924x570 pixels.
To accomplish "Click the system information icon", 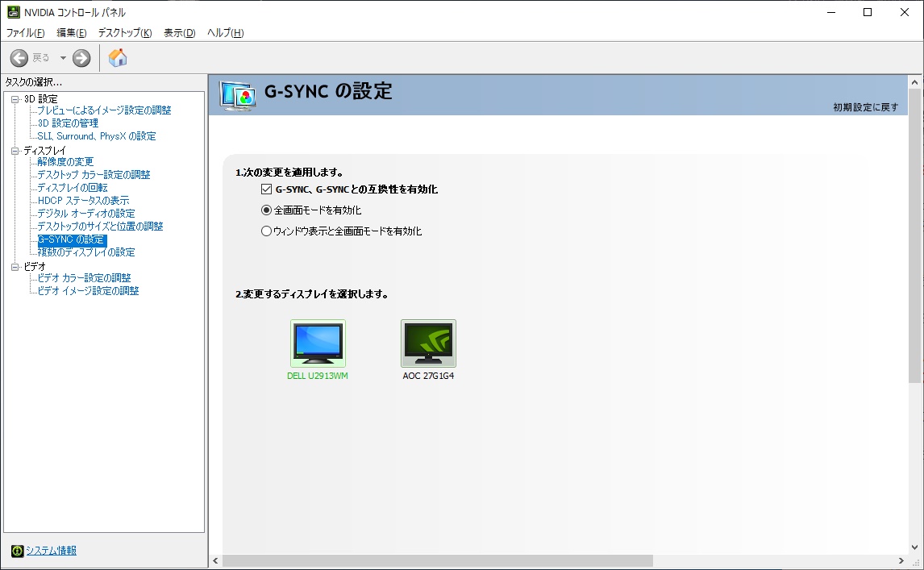I will (17, 551).
